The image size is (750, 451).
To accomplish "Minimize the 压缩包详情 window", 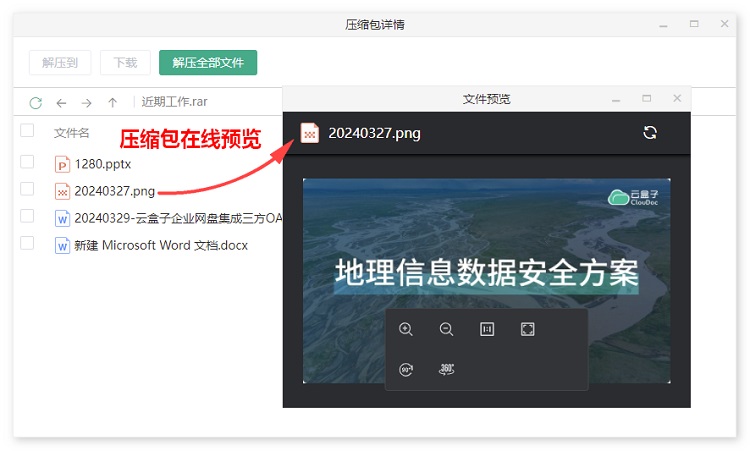I will coord(663,25).
